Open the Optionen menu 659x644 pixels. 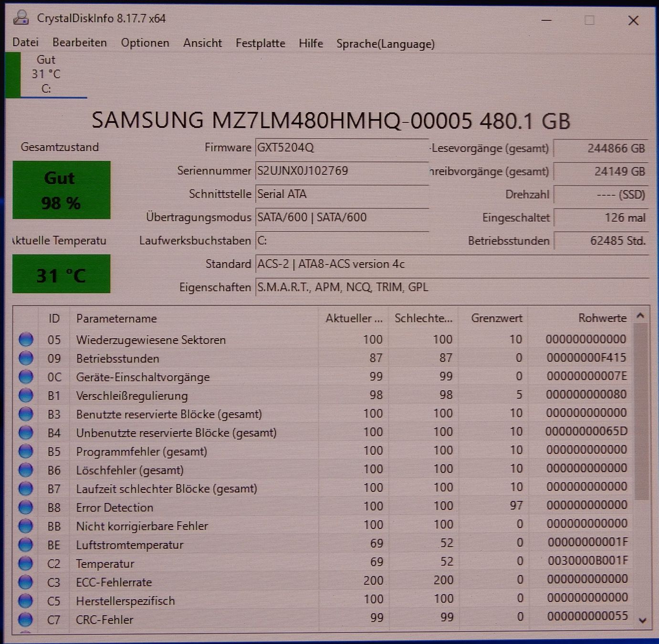[x=145, y=43]
